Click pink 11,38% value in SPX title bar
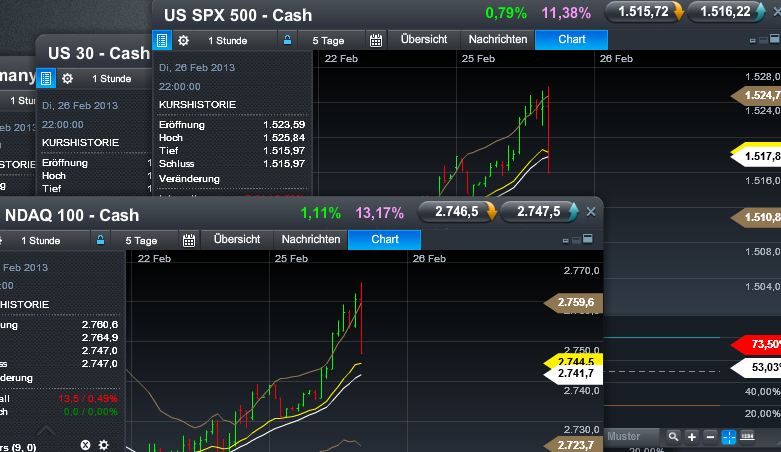The width and height of the screenshot is (781, 452). (566, 13)
